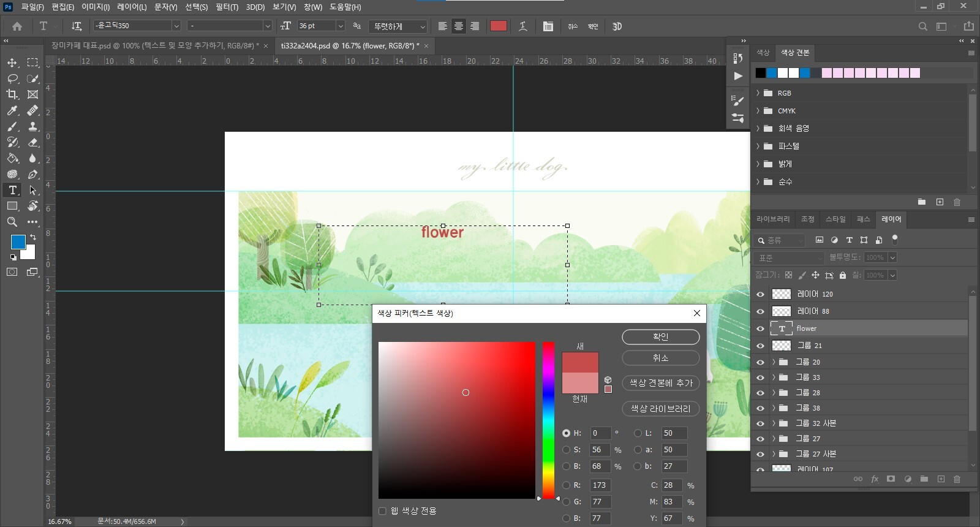Open the warp text icon

(x=523, y=26)
